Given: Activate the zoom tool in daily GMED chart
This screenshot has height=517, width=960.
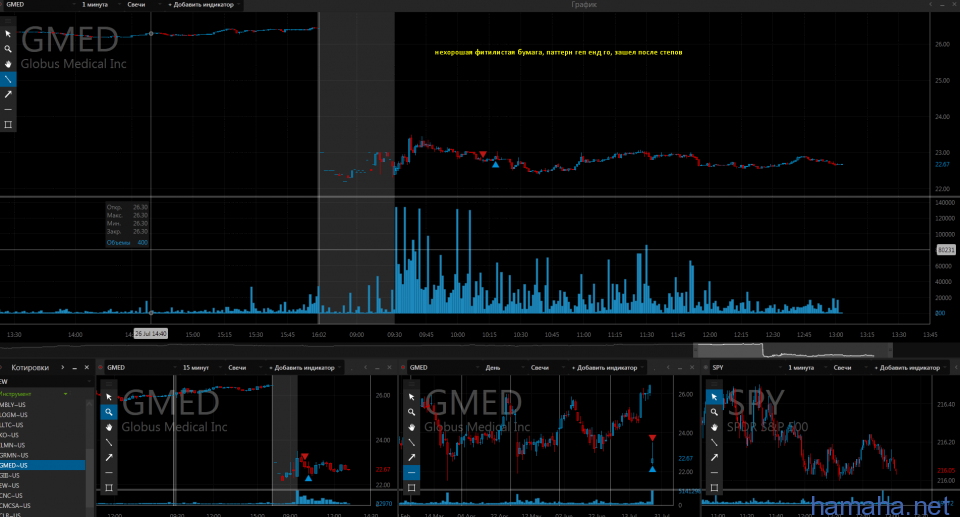Looking at the screenshot, I should coord(411,412).
